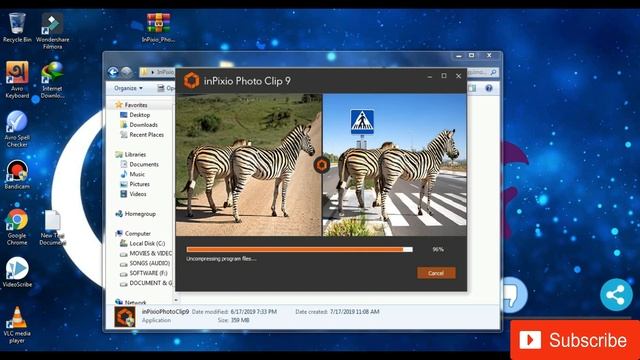Click the inPixio logo in installer title
The width and height of the screenshot is (640, 360).
click(191, 81)
